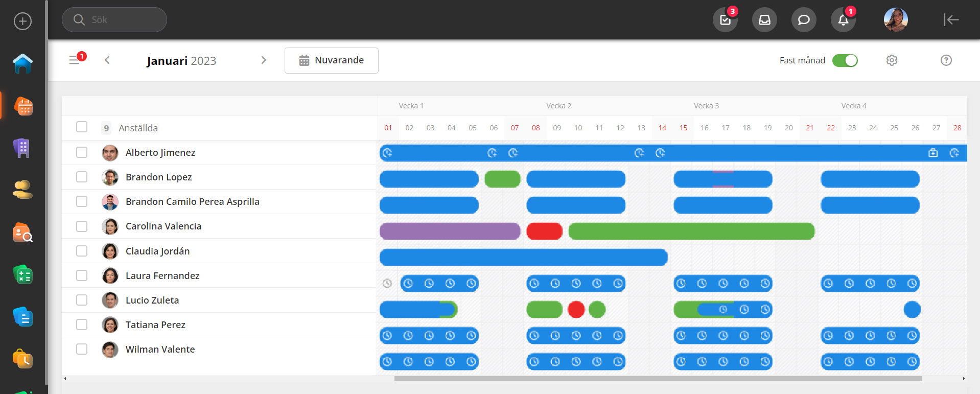The image size is (980, 394).
Task: Open the filter menu with red badge
Action: point(75,60)
